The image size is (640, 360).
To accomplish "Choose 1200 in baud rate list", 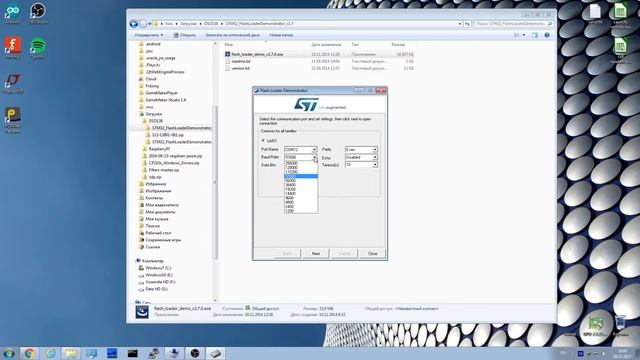I will (301, 211).
